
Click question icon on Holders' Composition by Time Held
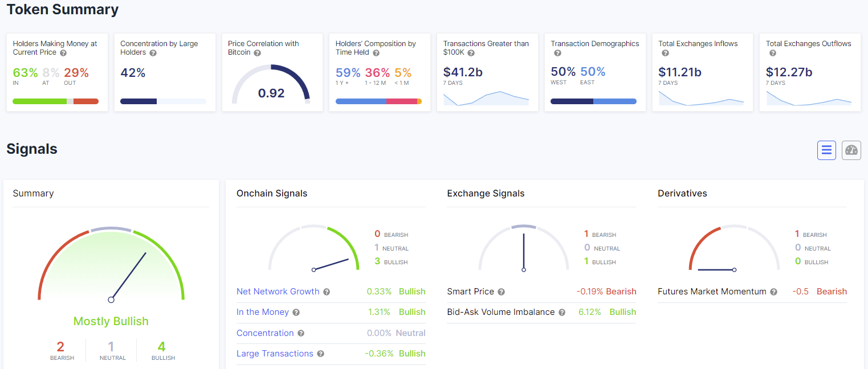(x=377, y=54)
